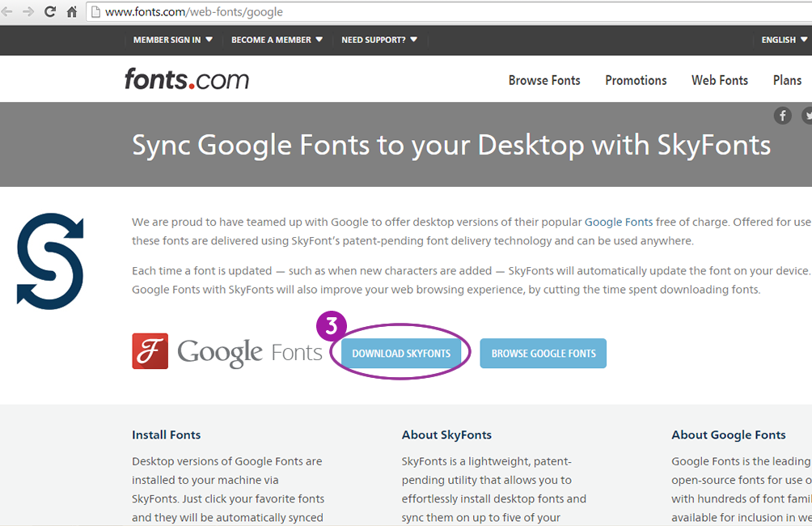The width and height of the screenshot is (812, 526).
Task: Open the Facebook share icon
Action: point(782,116)
